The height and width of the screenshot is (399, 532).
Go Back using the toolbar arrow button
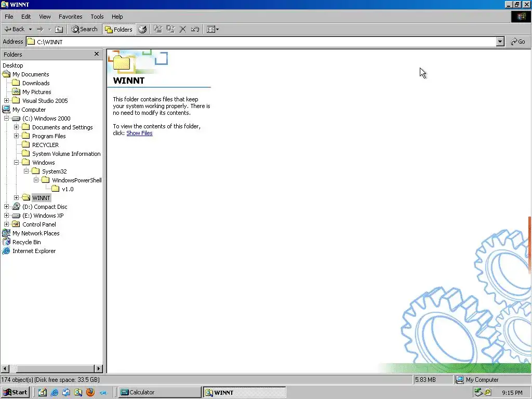14,29
